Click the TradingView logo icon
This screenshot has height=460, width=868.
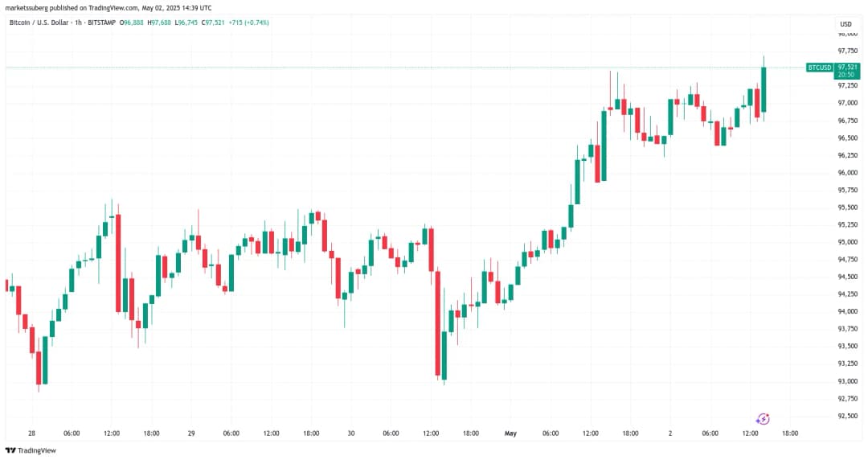pyautogui.click(x=10, y=450)
